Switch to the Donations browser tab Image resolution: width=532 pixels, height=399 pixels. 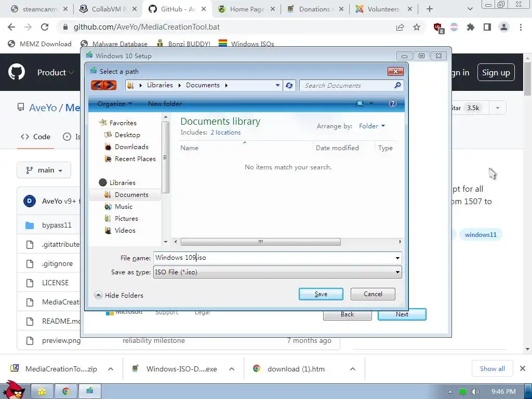[x=315, y=9]
